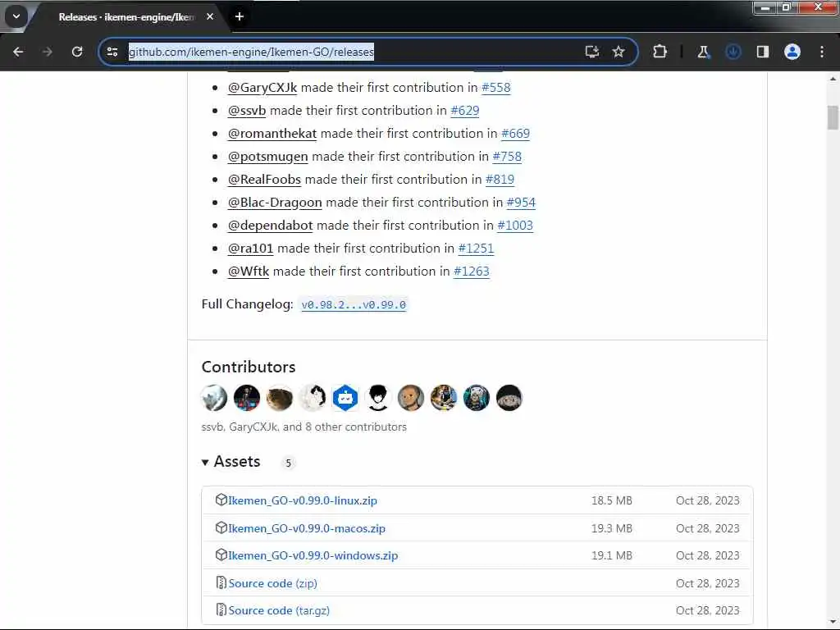Image resolution: width=840 pixels, height=630 pixels.
Task: Open @RealFoobs user link
Action: click(x=264, y=180)
